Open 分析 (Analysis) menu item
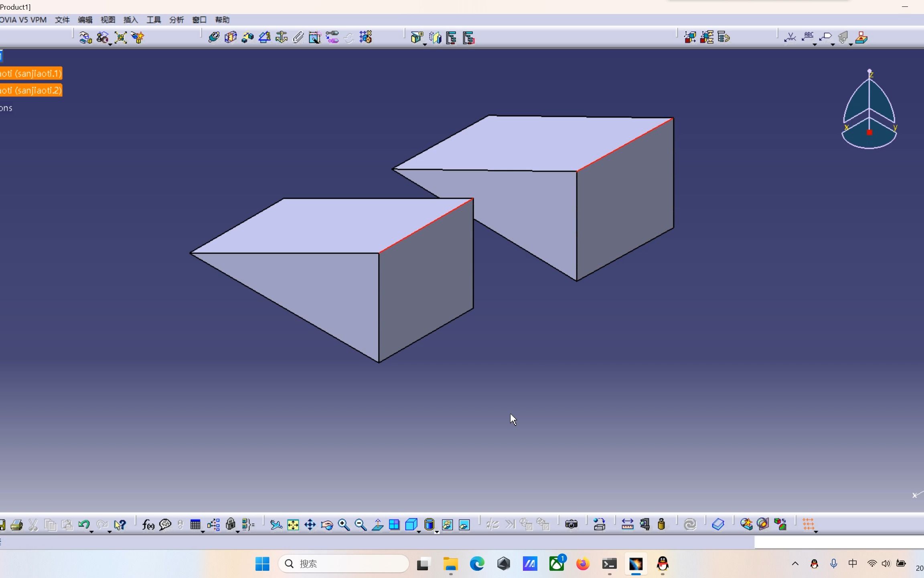This screenshot has width=924, height=578. point(176,19)
